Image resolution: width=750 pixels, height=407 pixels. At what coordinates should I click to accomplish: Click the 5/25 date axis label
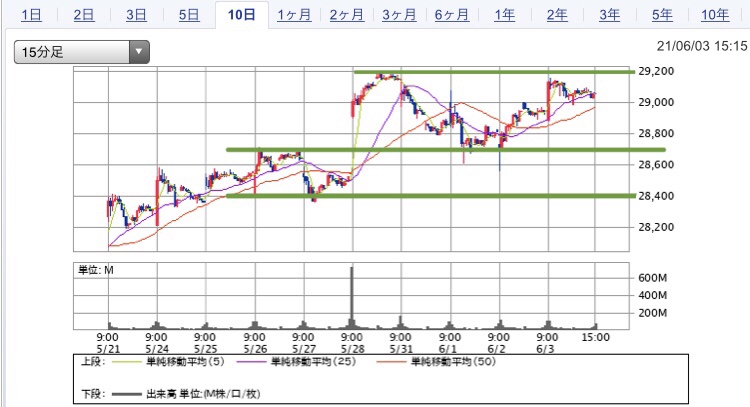tap(206, 349)
